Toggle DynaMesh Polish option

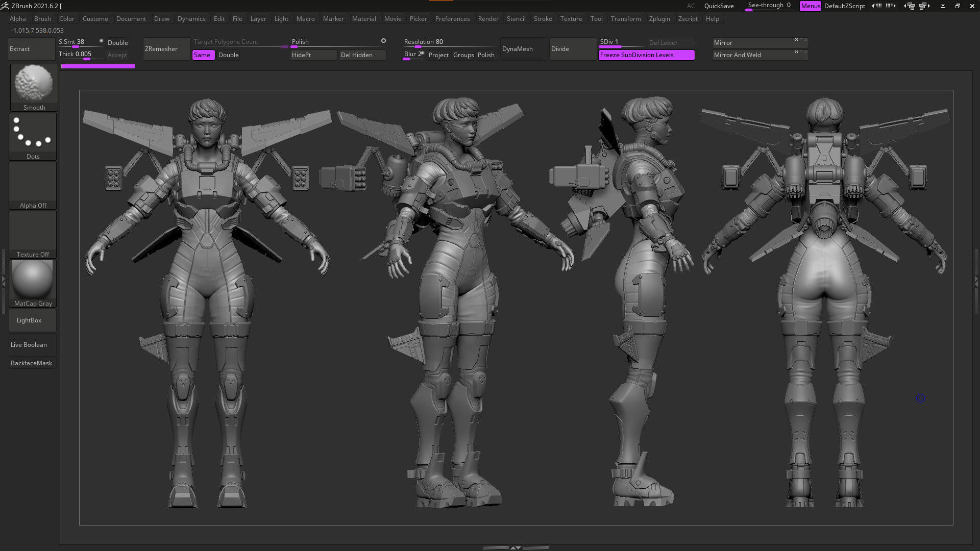click(x=486, y=55)
